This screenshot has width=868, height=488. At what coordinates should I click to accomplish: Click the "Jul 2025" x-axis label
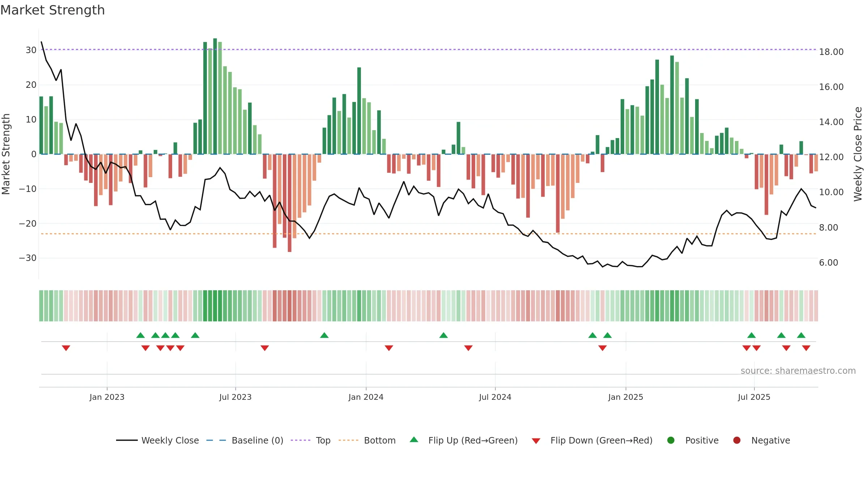pos(754,397)
